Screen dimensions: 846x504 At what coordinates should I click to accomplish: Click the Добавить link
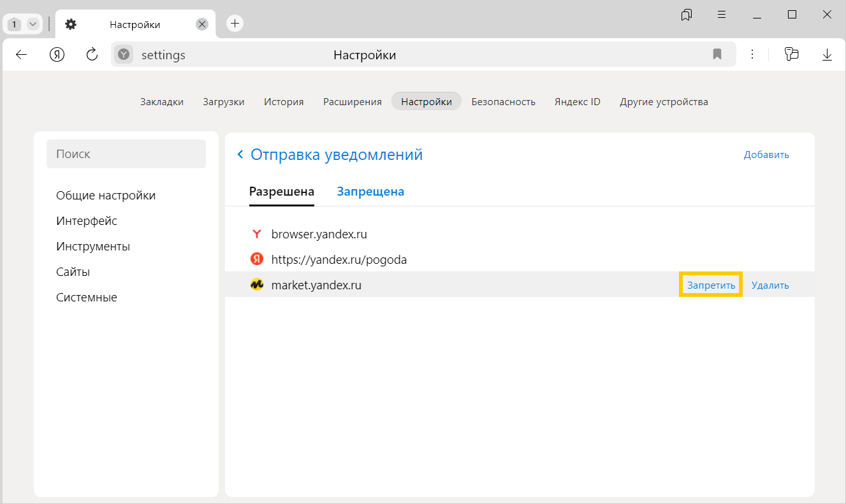pyautogui.click(x=766, y=155)
